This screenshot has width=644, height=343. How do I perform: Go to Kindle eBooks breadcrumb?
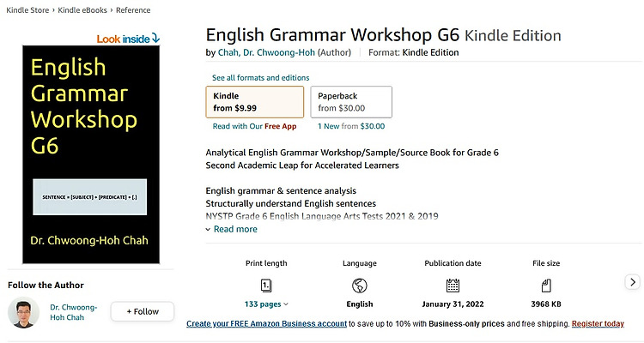pos(82,10)
